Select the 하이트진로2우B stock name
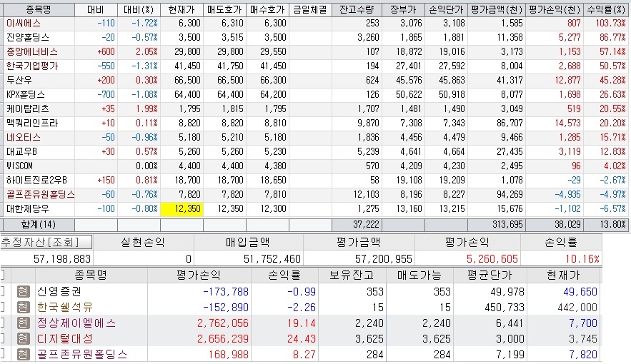The width and height of the screenshot is (631, 364). pos(36,181)
